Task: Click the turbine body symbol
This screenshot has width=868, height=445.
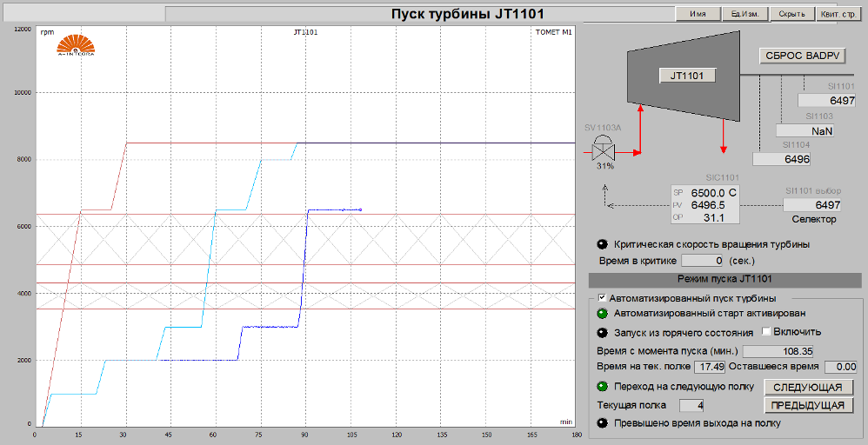Action: 684,76
